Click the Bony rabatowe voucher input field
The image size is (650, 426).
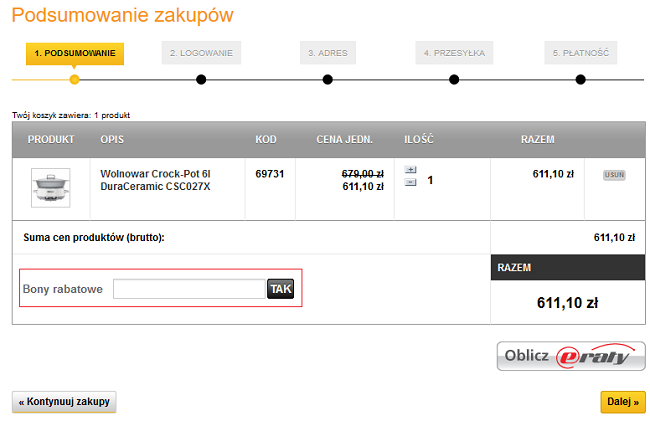(188, 289)
